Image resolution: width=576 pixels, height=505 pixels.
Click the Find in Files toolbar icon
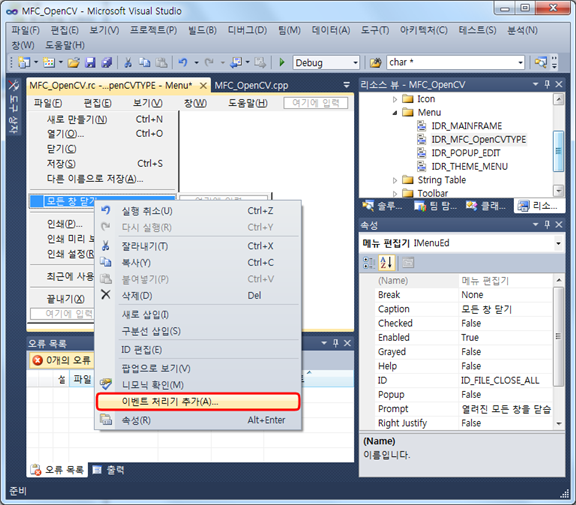(375, 63)
